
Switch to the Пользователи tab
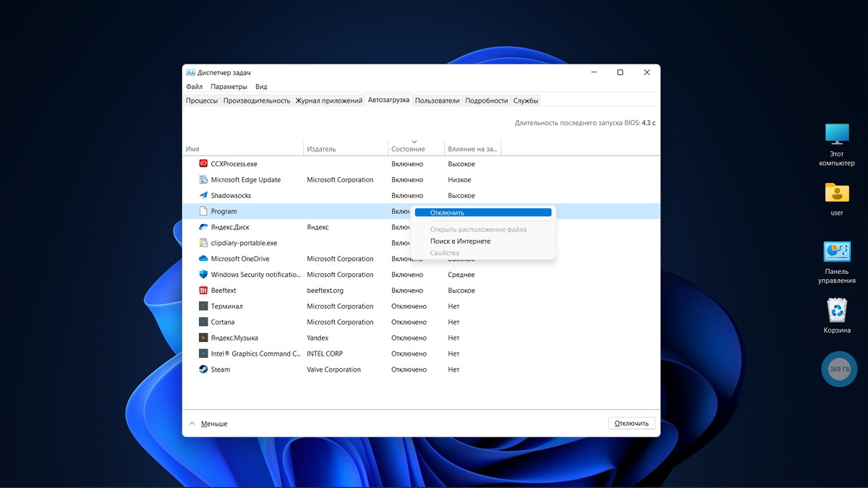point(438,100)
